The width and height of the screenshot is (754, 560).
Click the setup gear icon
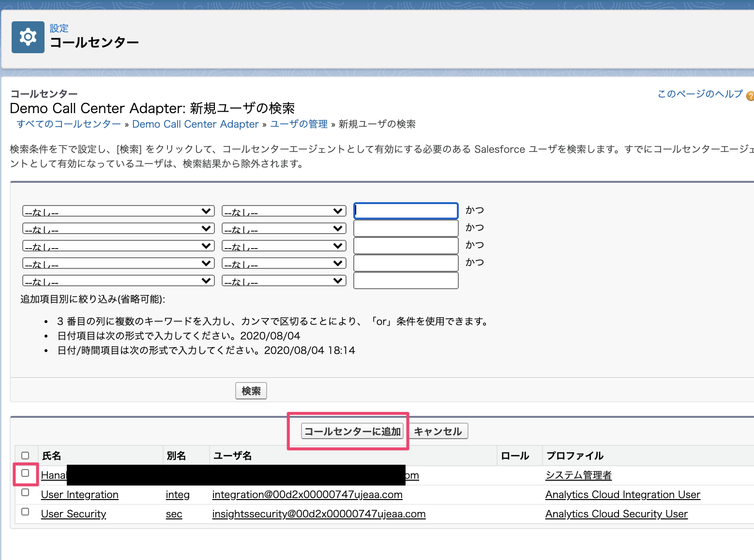[28, 37]
